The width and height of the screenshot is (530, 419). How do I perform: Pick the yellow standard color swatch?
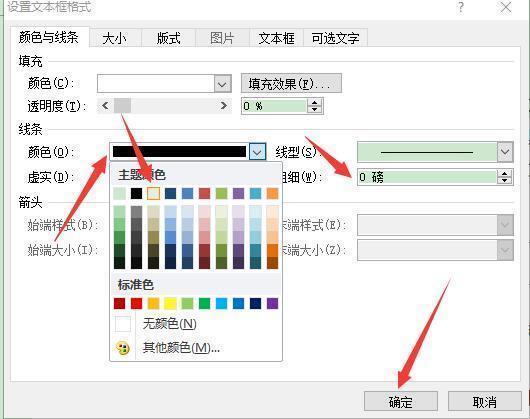pos(170,303)
